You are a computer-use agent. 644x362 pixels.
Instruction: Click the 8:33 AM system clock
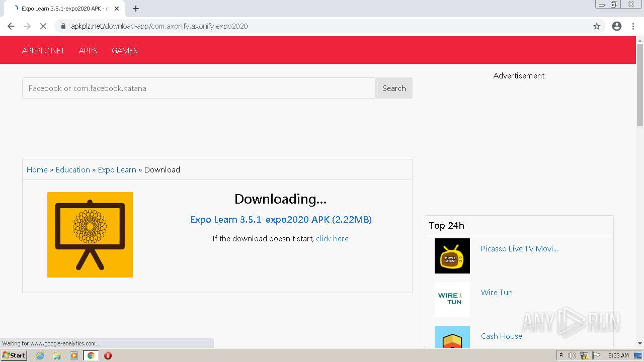618,355
